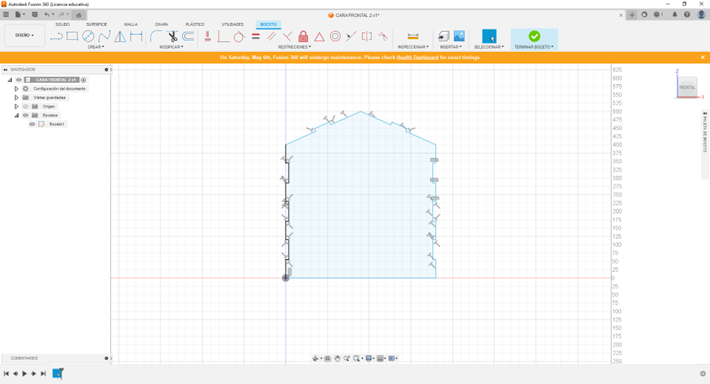Screen dimensions: 710x384
Task: Activate the Fillet tool
Action: (156, 36)
